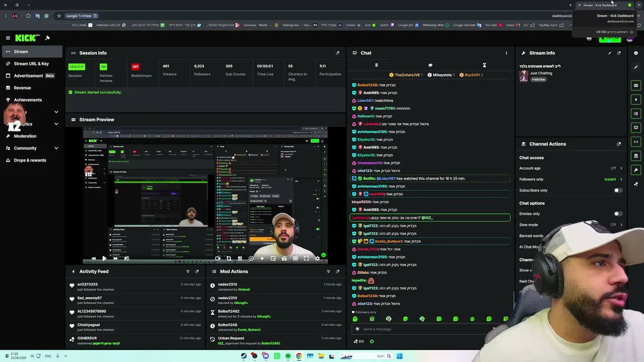The height and width of the screenshot is (362, 644).
Task: Open the Windows Start menu
Action: (x=399, y=356)
